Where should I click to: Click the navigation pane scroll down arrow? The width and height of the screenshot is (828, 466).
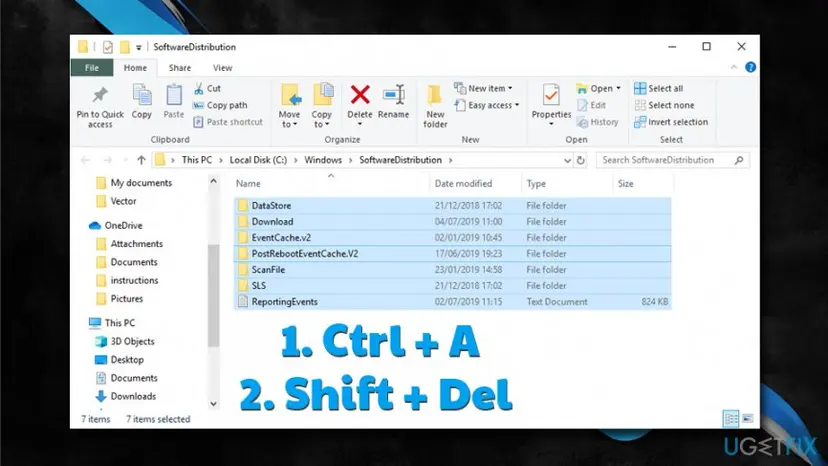coord(213,404)
